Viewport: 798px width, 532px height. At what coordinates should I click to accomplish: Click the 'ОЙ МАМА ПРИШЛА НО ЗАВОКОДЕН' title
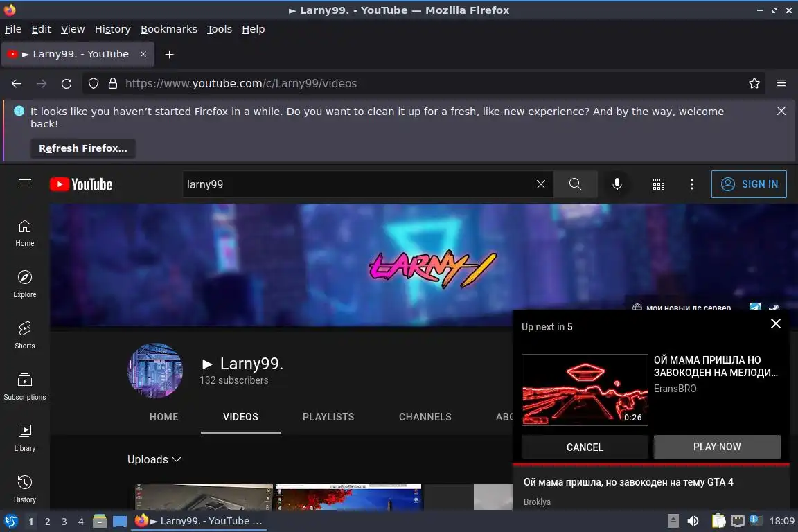click(x=716, y=366)
